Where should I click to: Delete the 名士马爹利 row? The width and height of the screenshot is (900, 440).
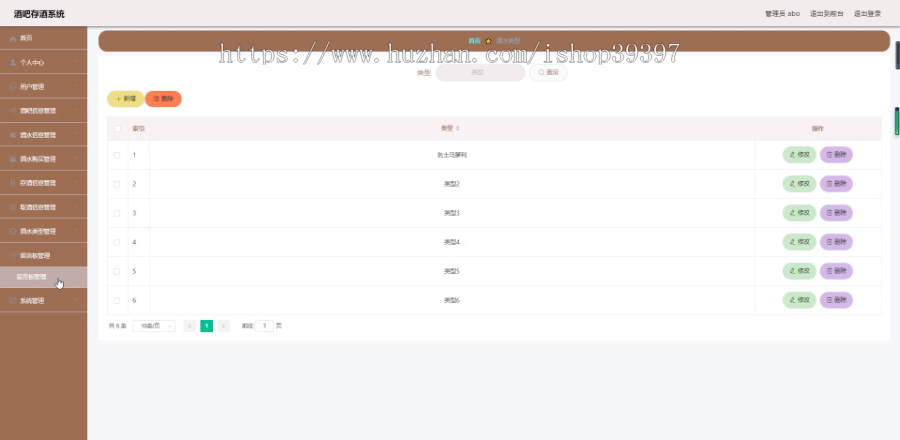[x=836, y=155]
